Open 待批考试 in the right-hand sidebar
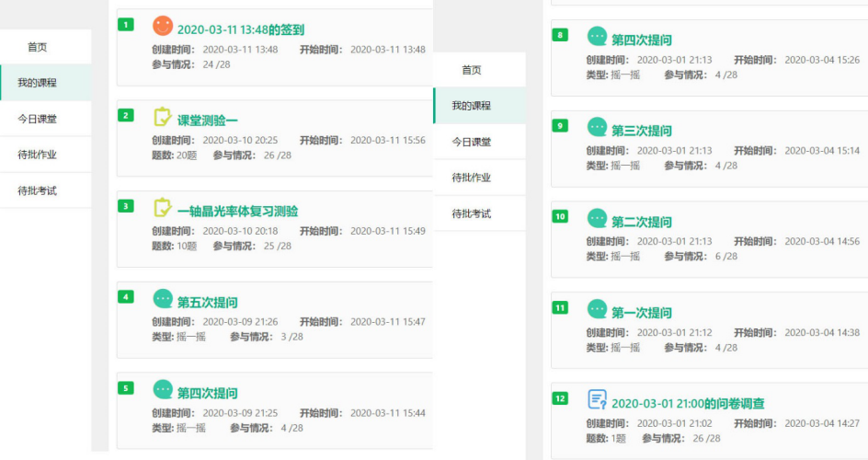The width and height of the screenshot is (868, 460). click(x=479, y=213)
